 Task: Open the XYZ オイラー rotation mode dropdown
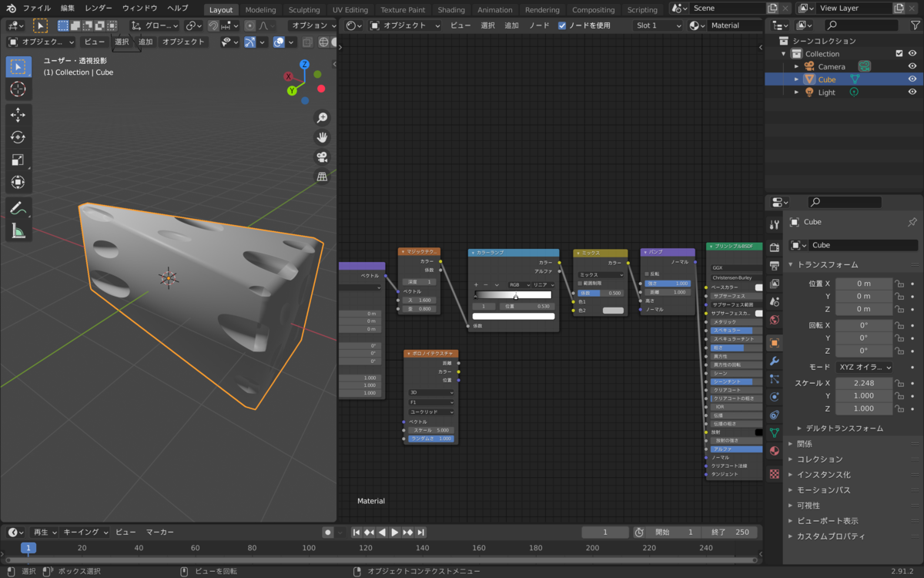tap(864, 368)
